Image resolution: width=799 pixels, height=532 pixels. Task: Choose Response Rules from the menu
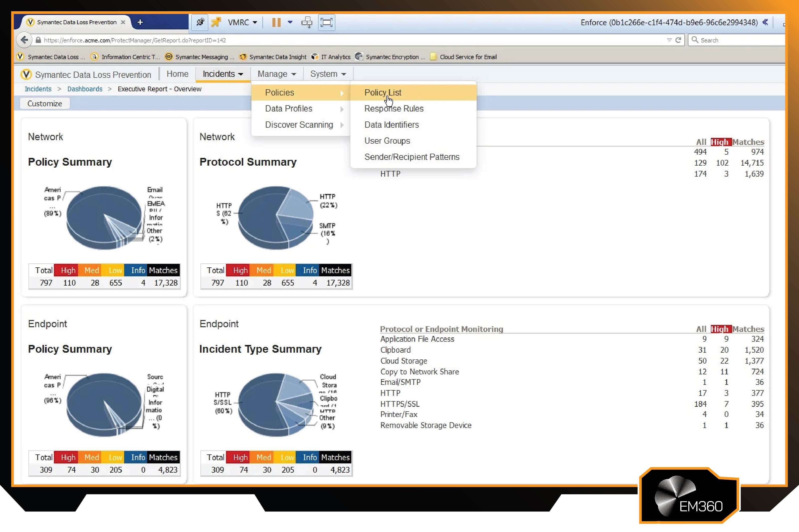click(x=394, y=108)
